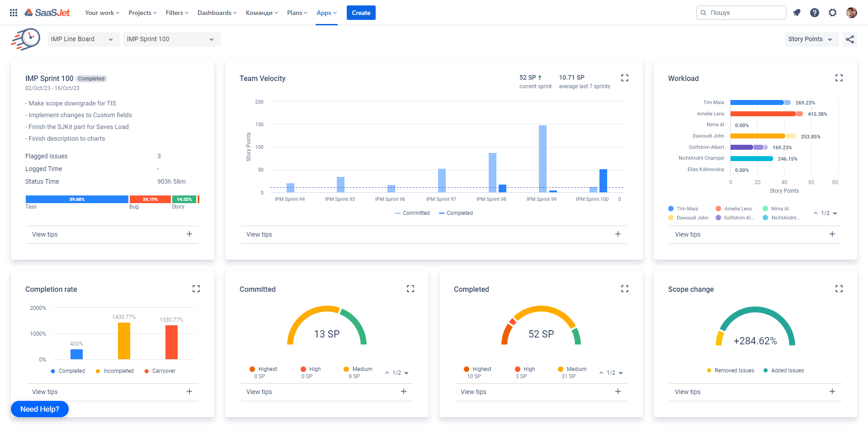This screenshot has height=428, width=868.
Task: Expand the Workload chart fullscreen
Action: coord(839,78)
